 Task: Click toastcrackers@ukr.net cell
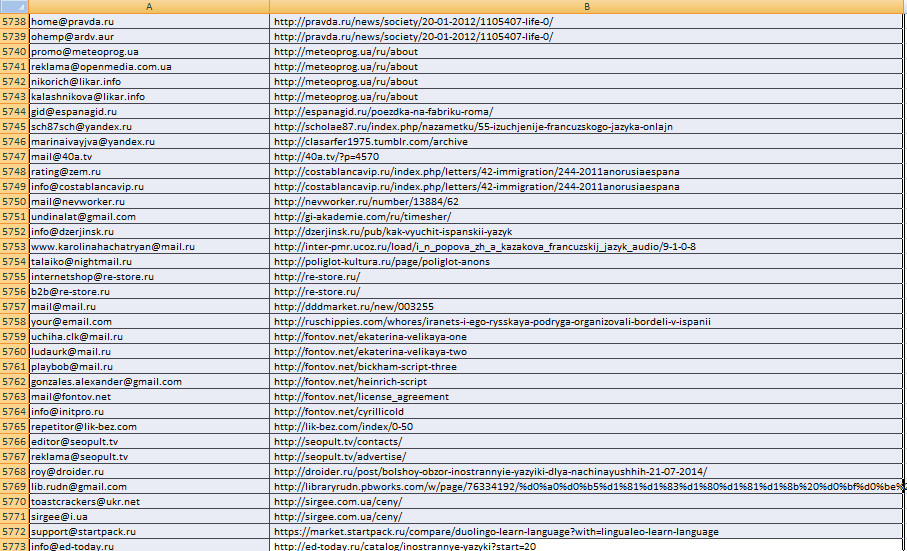149,501
